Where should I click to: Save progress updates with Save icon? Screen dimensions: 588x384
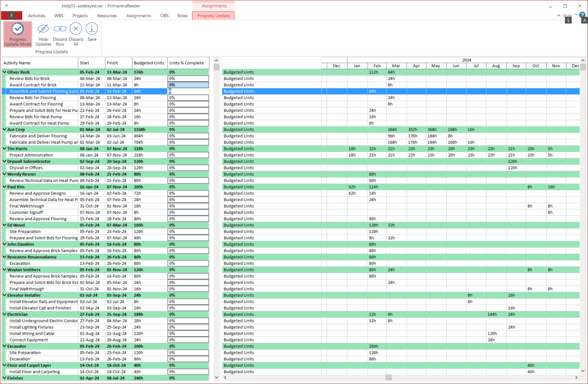(92, 29)
